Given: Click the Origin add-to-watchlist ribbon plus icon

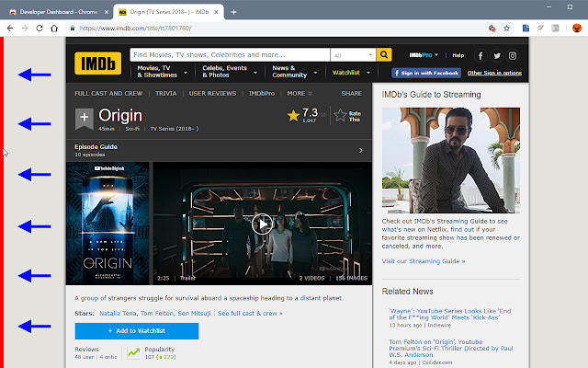Looking at the screenshot, I should (84, 118).
